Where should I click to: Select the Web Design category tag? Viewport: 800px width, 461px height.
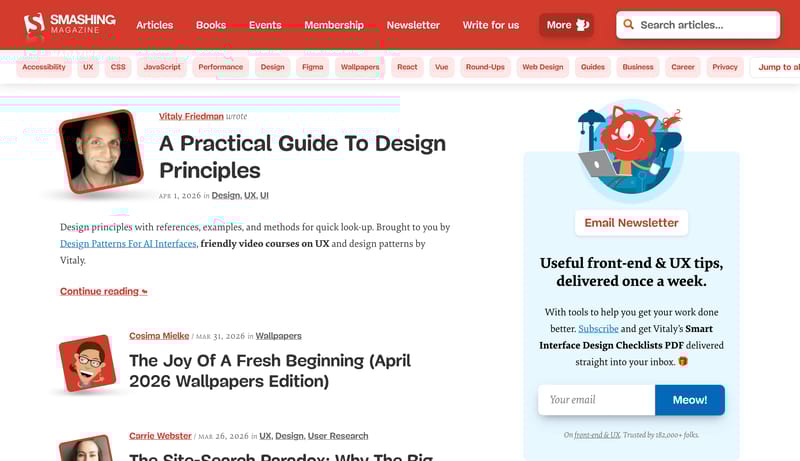pos(542,67)
